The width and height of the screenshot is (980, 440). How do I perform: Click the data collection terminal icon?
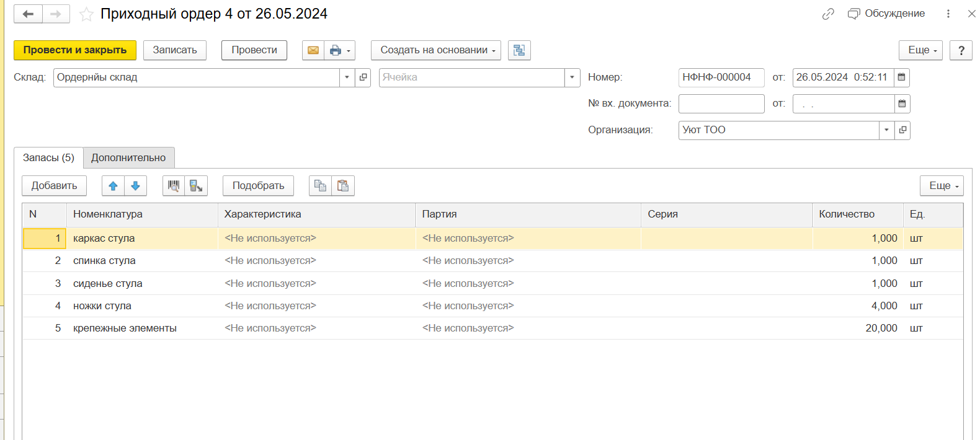[x=196, y=186]
